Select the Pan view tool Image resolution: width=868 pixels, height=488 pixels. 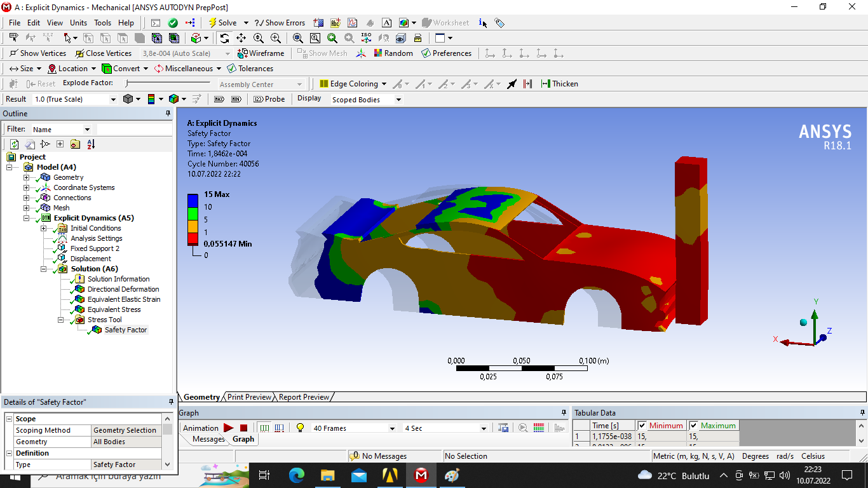point(241,38)
